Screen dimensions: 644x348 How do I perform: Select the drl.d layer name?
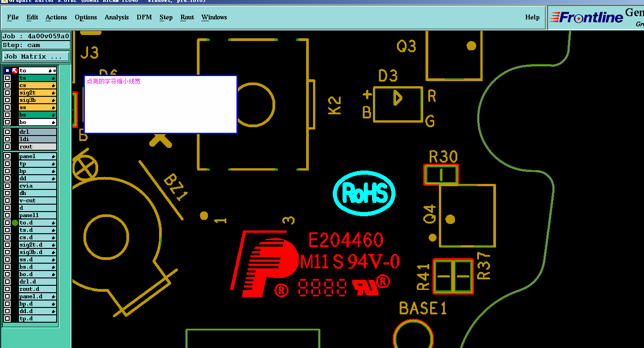point(37,282)
